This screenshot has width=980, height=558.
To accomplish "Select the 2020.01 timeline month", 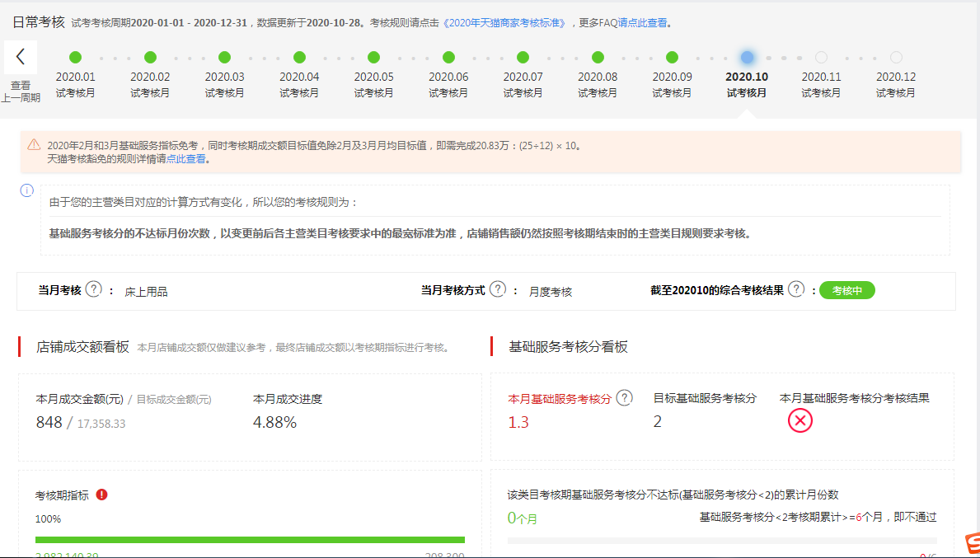I will (75, 58).
